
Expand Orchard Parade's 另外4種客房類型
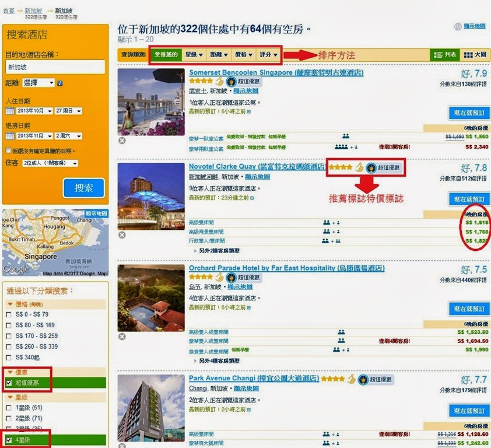[x=217, y=361]
